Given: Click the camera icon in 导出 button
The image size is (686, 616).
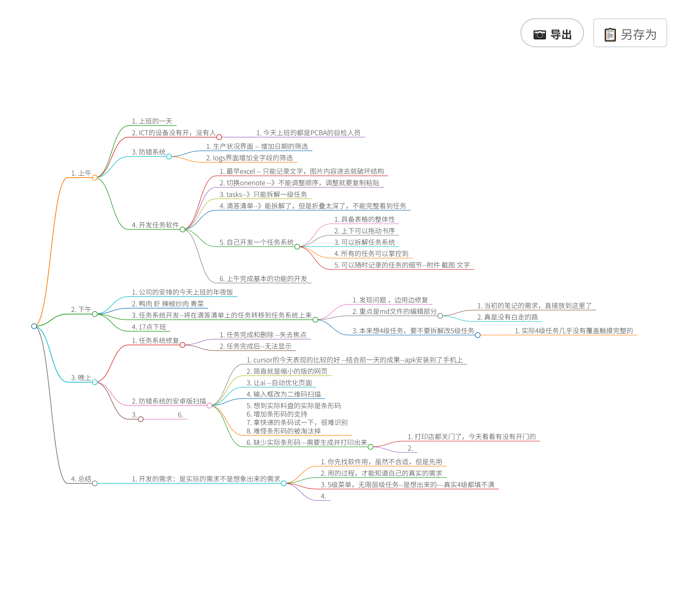Looking at the screenshot, I should (540, 35).
